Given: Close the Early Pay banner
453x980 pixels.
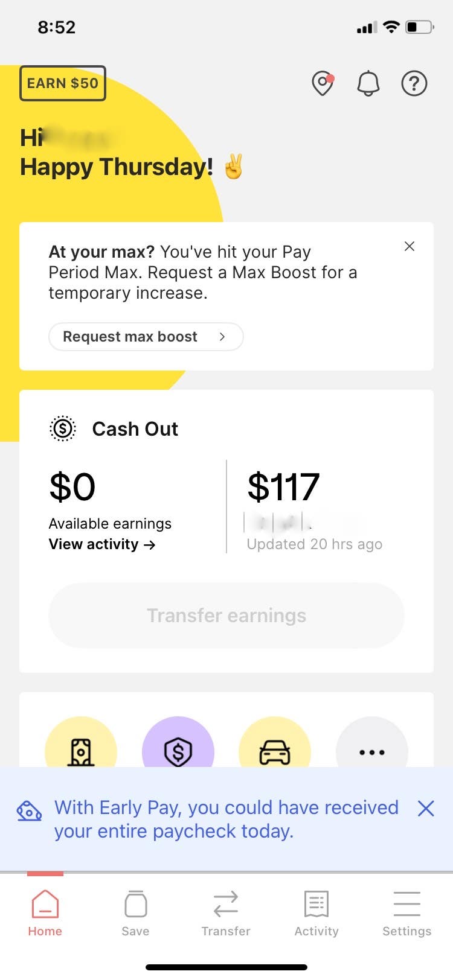Looking at the screenshot, I should point(426,809).
